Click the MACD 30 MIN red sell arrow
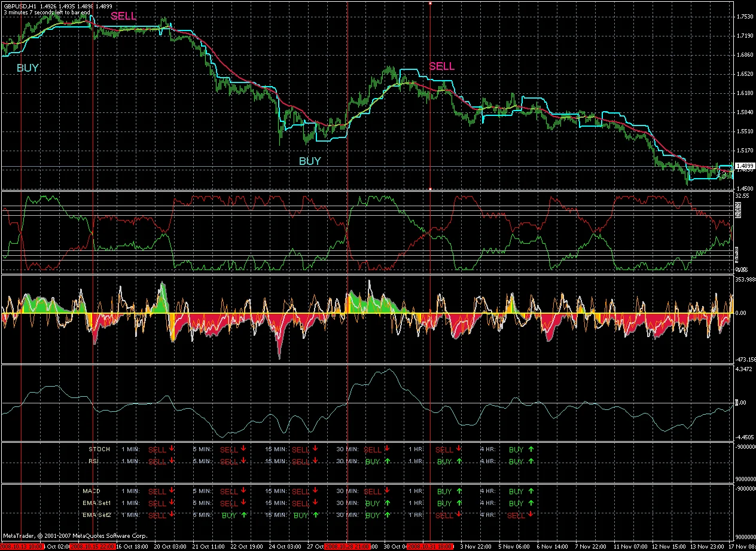756x551 pixels. pos(387,491)
